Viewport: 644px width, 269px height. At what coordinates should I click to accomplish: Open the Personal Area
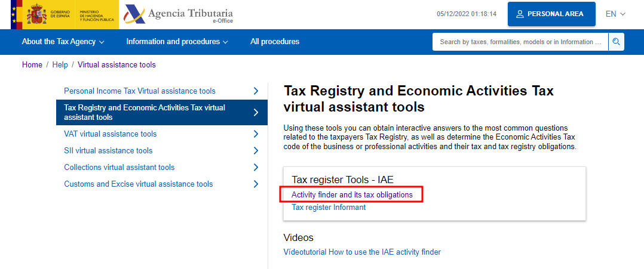[551, 14]
